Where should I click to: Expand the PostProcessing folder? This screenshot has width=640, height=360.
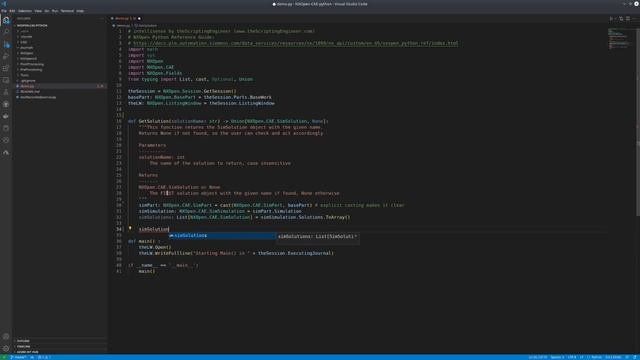pos(32,64)
